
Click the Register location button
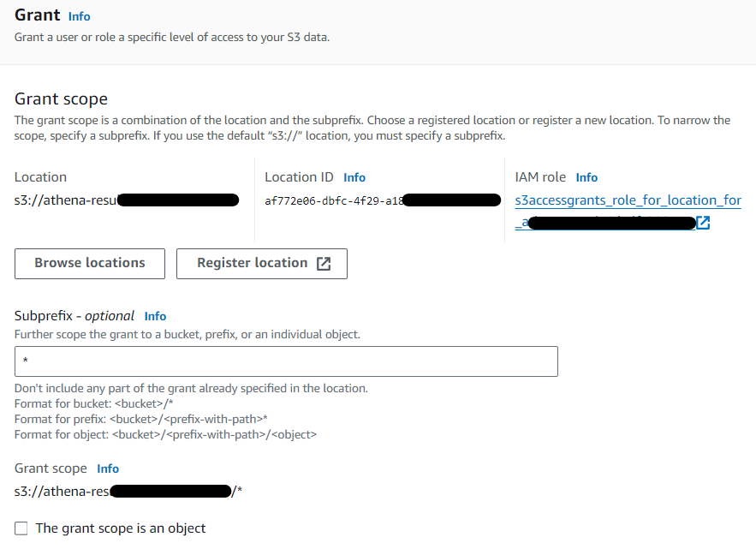[x=262, y=263]
